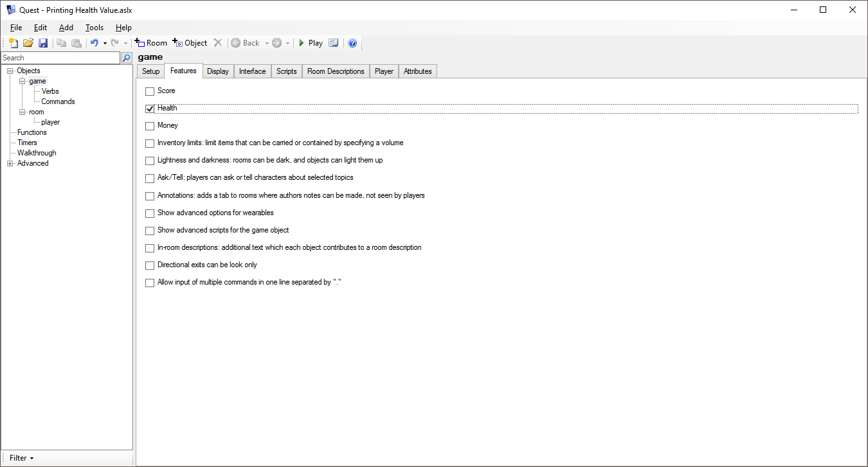Open the Filter dropdown
Screen dimensions: 868x467
(x=22, y=458)
